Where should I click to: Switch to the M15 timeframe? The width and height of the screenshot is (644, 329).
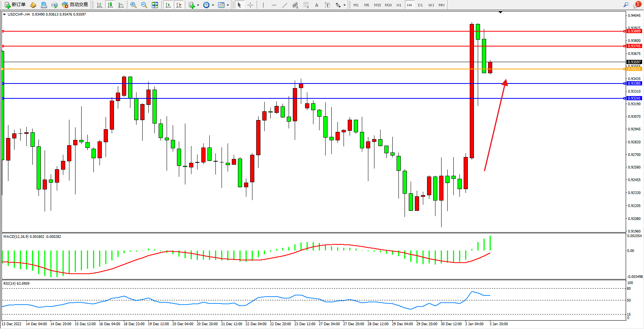[x=377, y=5]
